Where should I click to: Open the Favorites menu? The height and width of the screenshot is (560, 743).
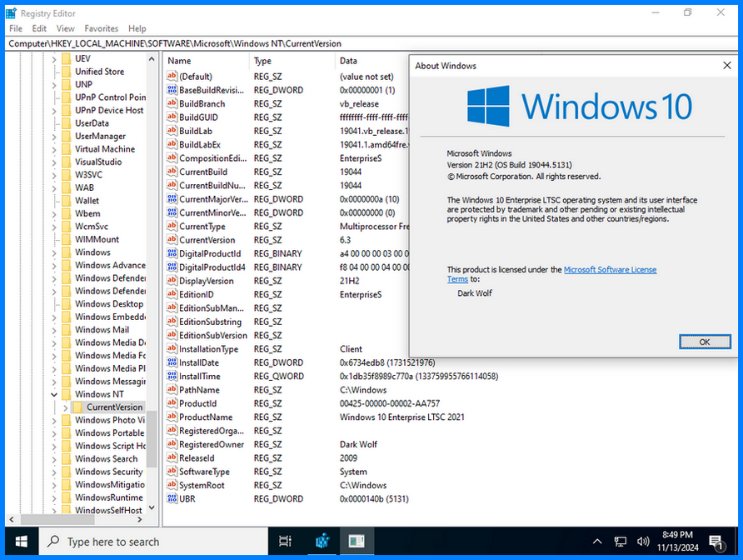tap(102, 28)
